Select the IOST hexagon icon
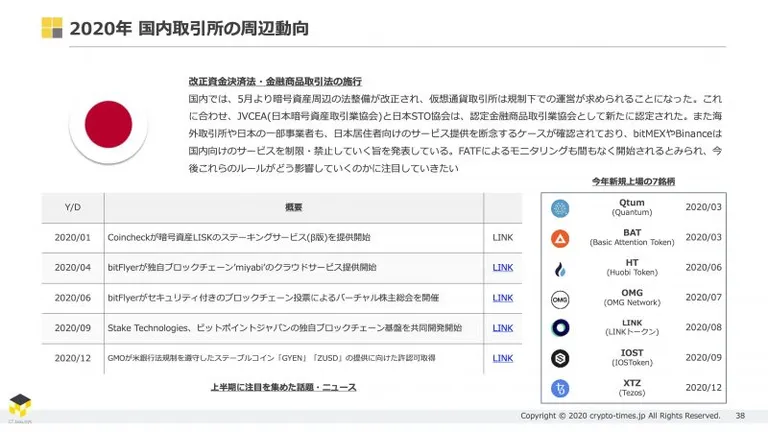The height and width of the screenshot is (432, 768). pos(560,359)
